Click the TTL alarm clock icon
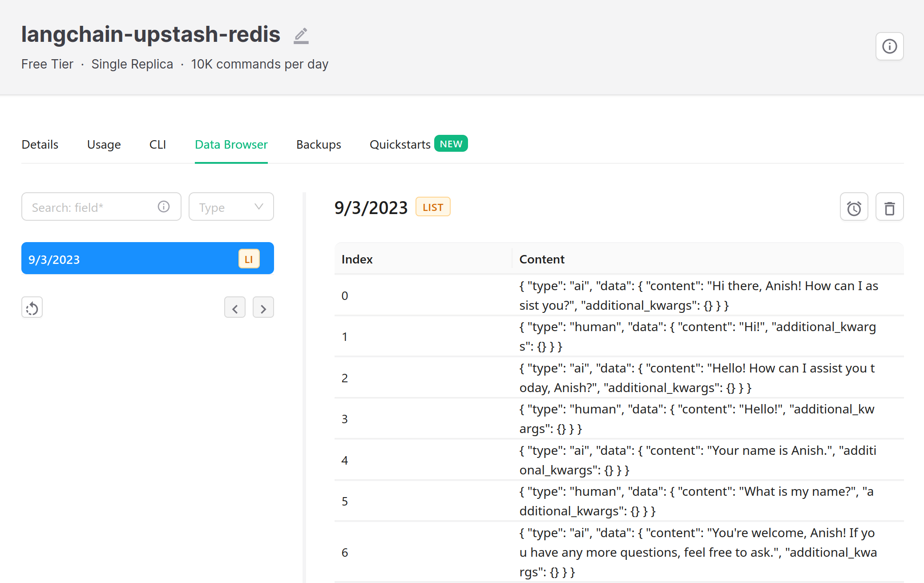Image resolution: width=924 pixels, height=583 pixels. 854,207
